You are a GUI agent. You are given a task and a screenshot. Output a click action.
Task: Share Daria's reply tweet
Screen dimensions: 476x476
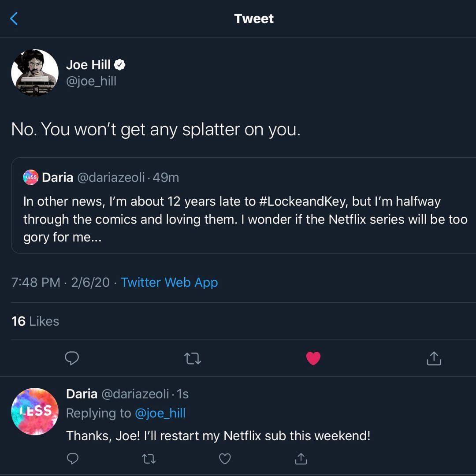[x=301, y=459]
